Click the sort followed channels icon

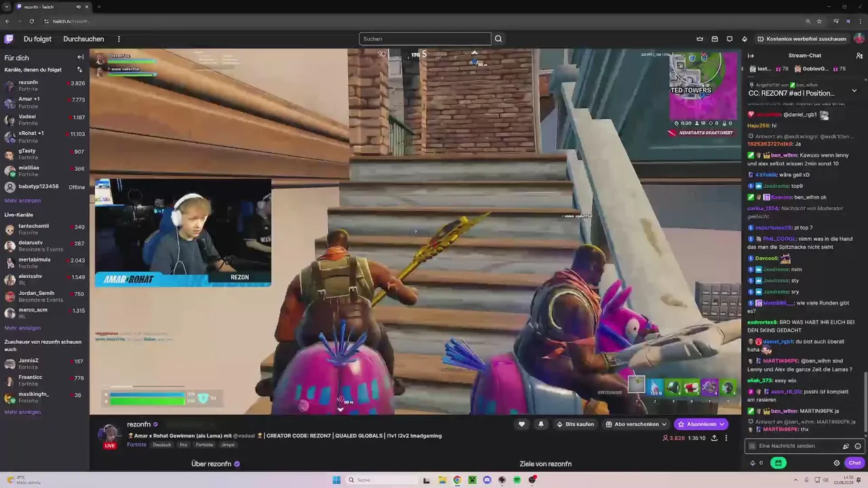[x=79, y=70]
